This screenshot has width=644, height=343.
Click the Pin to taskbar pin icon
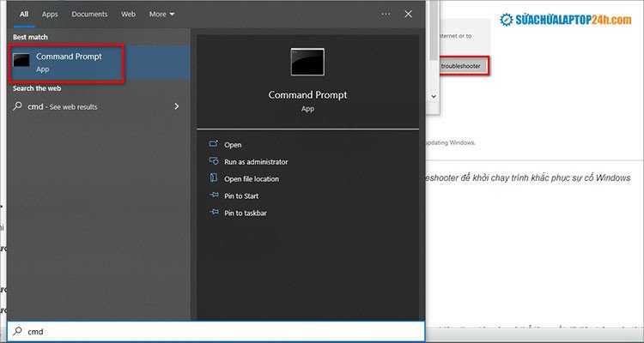coord(214,212)
